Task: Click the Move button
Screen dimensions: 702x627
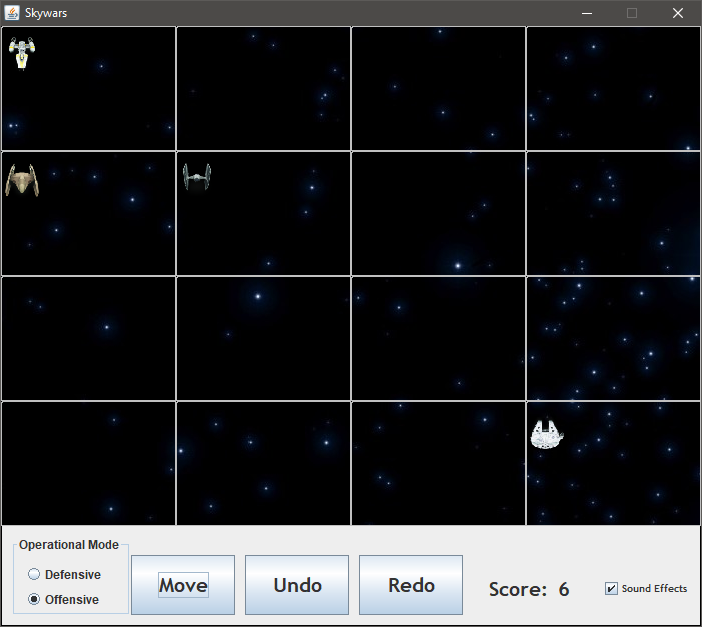Action: coord(183,585)
